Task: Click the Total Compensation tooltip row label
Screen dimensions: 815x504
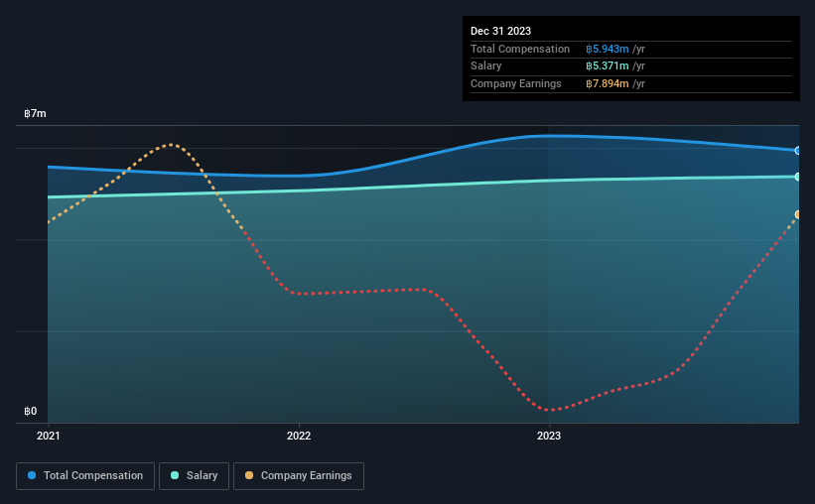Action: (x=520, y=49)
